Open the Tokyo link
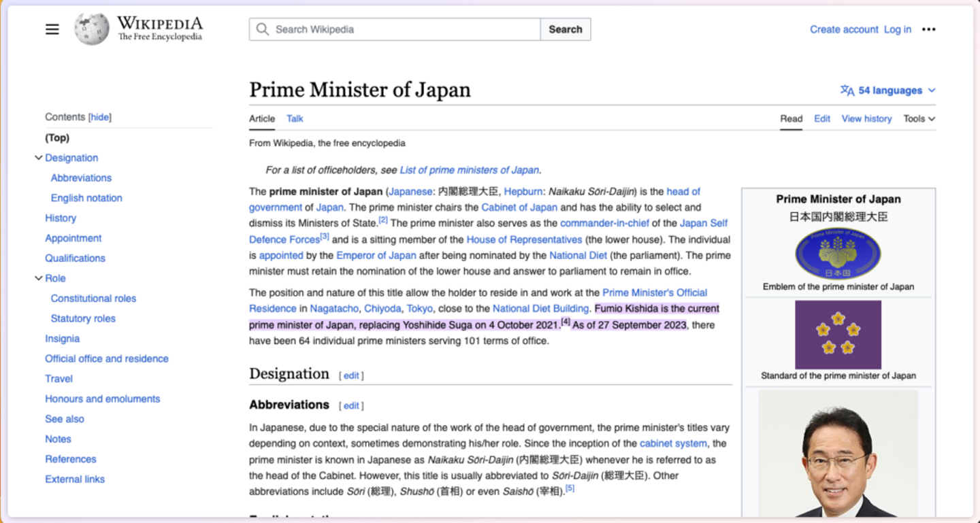 coord(420,308)
